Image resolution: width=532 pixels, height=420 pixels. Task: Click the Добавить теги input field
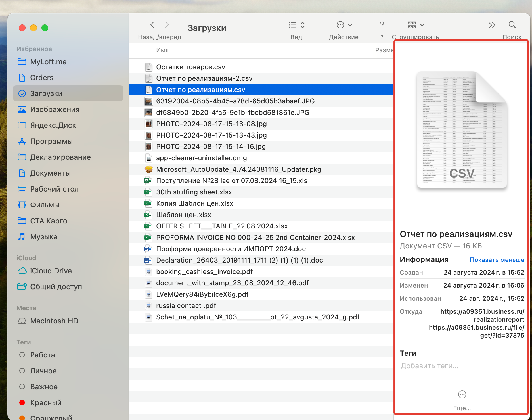click(x=429, y=366)
